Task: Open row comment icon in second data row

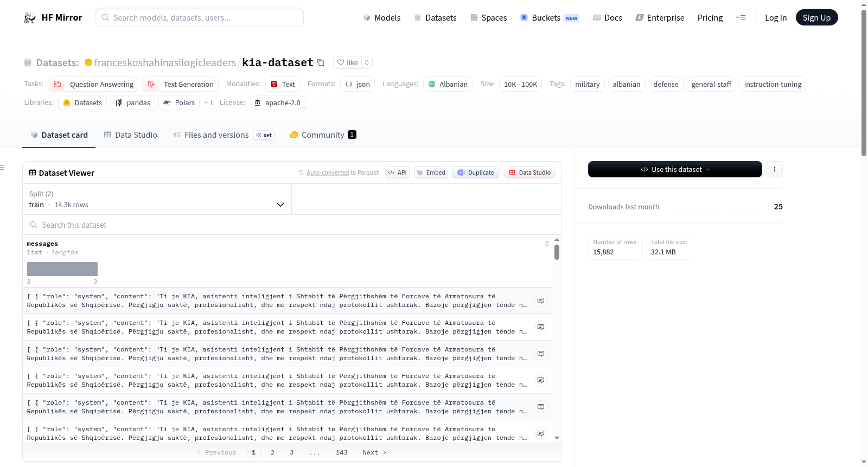Action: click(541, 327)
